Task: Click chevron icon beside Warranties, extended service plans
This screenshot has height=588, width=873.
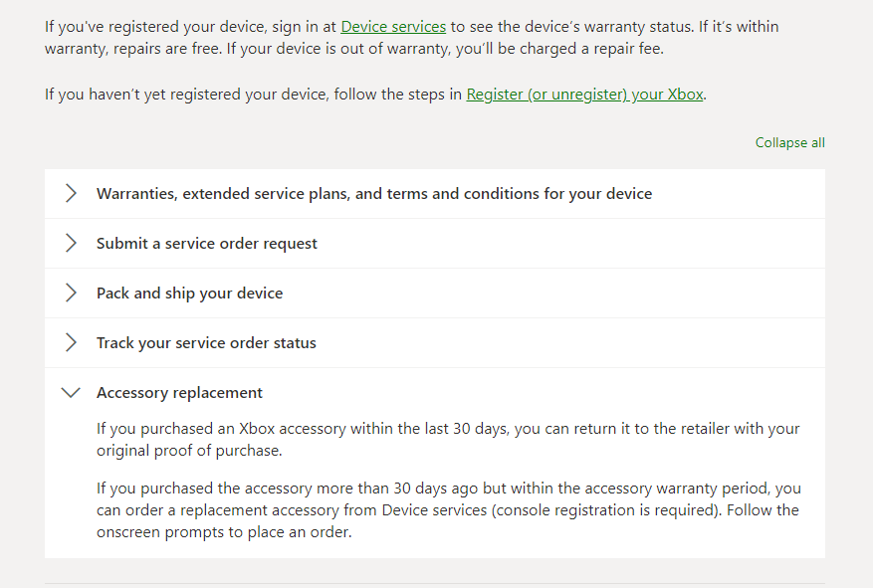Action: [71, 194]
